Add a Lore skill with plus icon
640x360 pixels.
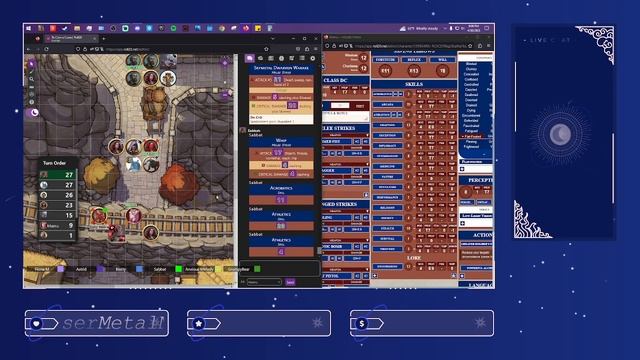[375, 276]
